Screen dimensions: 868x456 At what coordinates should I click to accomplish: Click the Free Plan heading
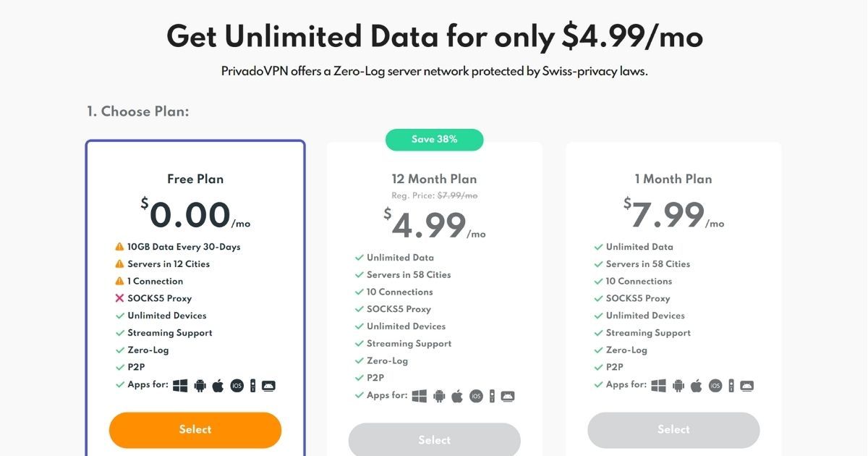[x=195, y=179]
